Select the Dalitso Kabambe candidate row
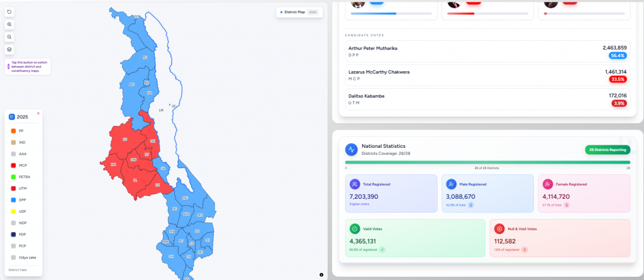Viewport: 644px width, 280px height. pos(487,99)
